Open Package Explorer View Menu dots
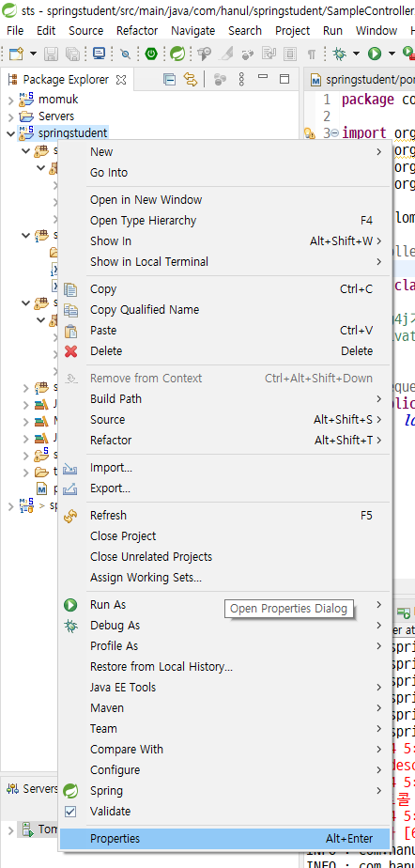Viewport: 415px width, 868px height. point(242,80)
